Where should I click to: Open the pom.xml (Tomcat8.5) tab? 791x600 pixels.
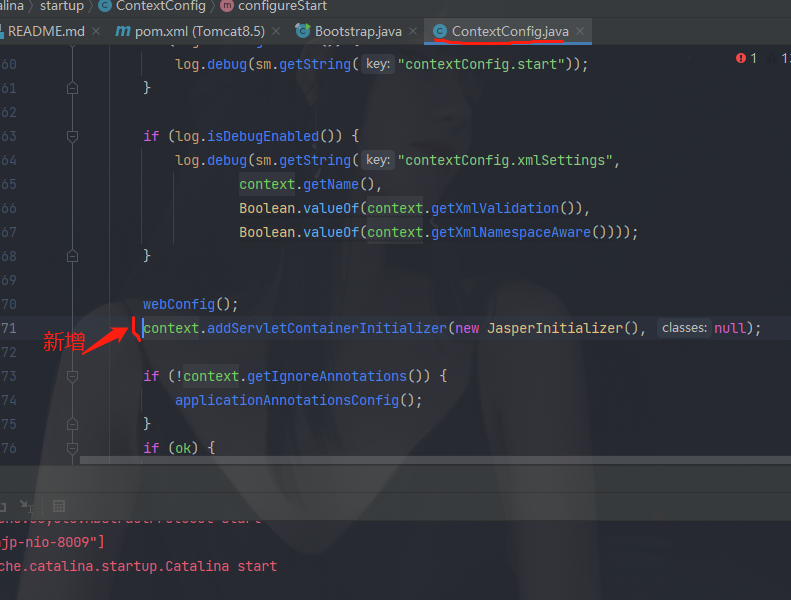pyautogui.click(x=200, y=31)
